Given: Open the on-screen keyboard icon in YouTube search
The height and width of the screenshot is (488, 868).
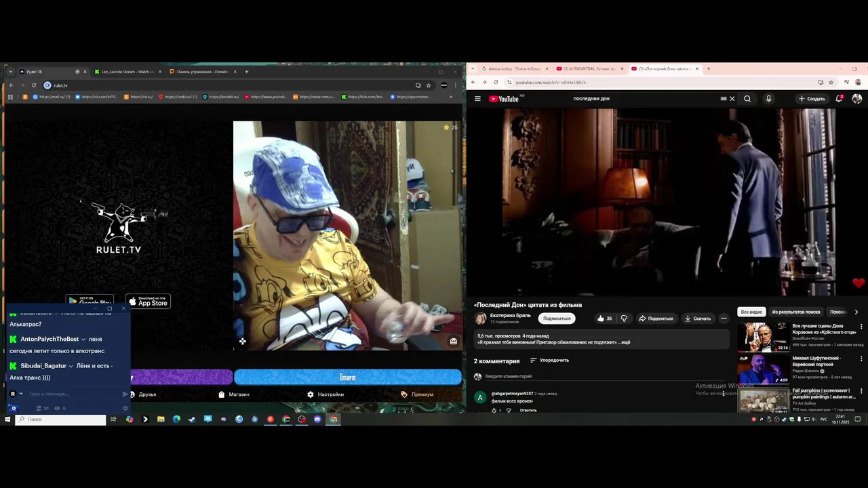Looking at the screenshot, I should pyautogui.click(x=724, y=99).
